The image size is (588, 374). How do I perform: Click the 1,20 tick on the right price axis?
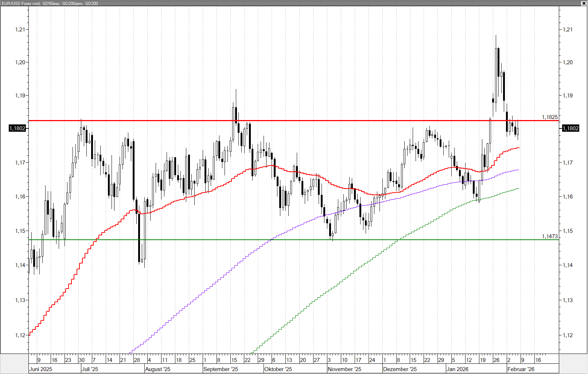coord(568,62)
